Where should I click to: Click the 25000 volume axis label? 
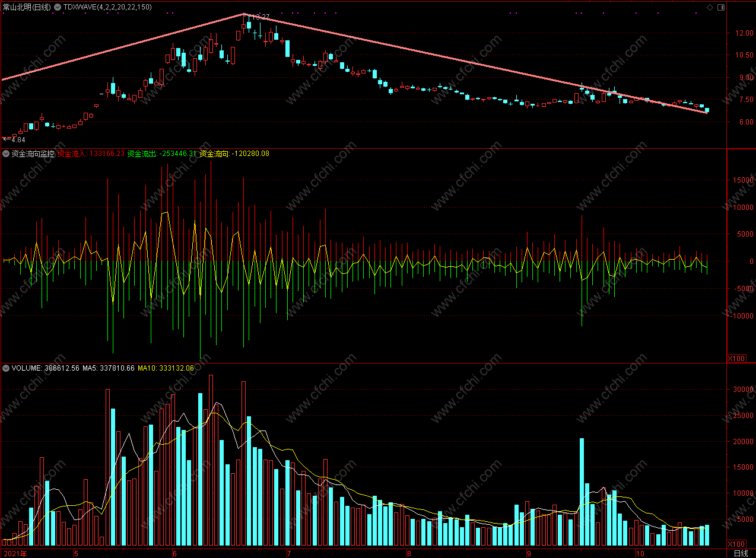coord(744,416)
